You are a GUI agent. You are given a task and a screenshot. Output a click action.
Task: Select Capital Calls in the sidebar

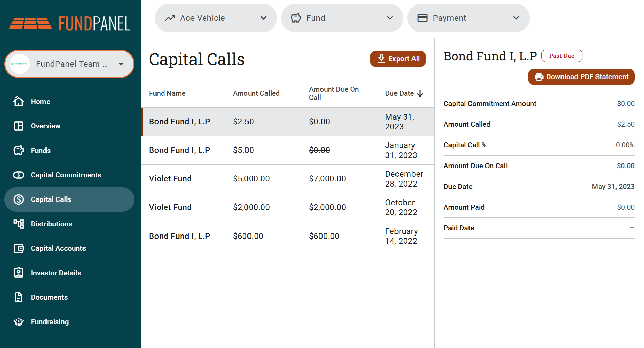[x=69, y=199]
